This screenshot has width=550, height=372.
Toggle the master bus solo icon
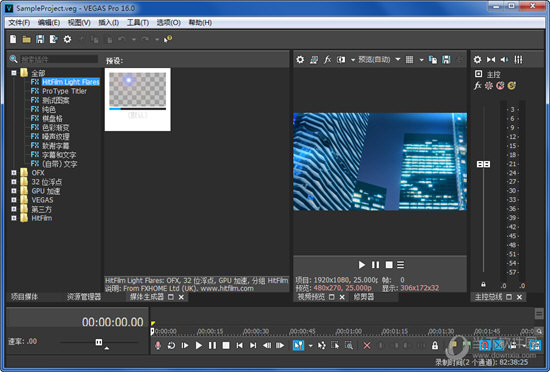coord(511,86)
